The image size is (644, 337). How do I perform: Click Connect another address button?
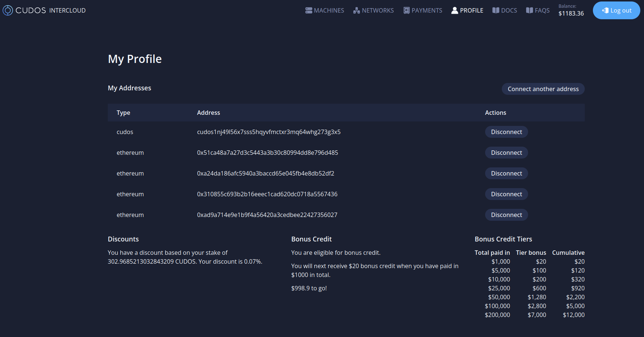tap(543, 89)
